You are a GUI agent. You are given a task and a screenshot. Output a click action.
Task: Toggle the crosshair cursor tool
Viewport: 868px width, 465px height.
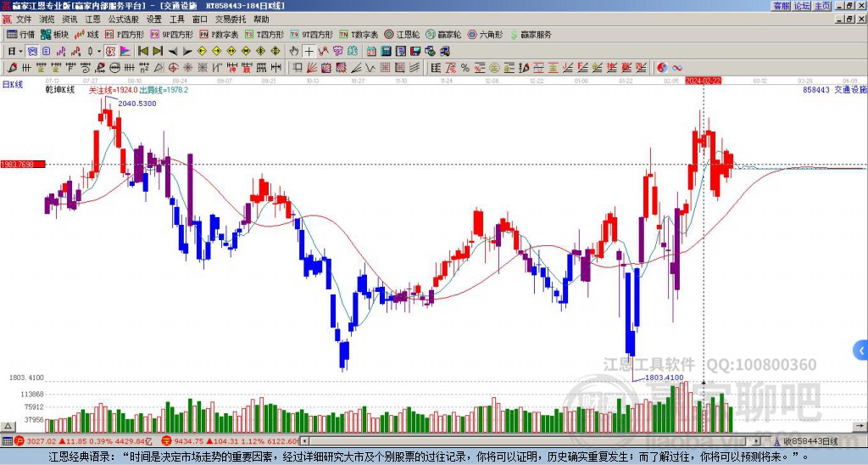click(309, 52)
